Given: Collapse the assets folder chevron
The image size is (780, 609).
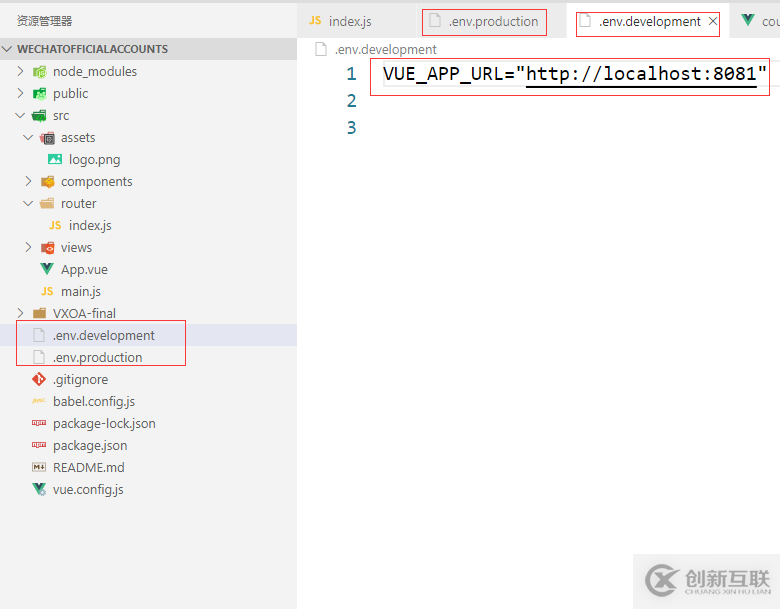Looking at the screenshot, I should click(x=28, y=137).
